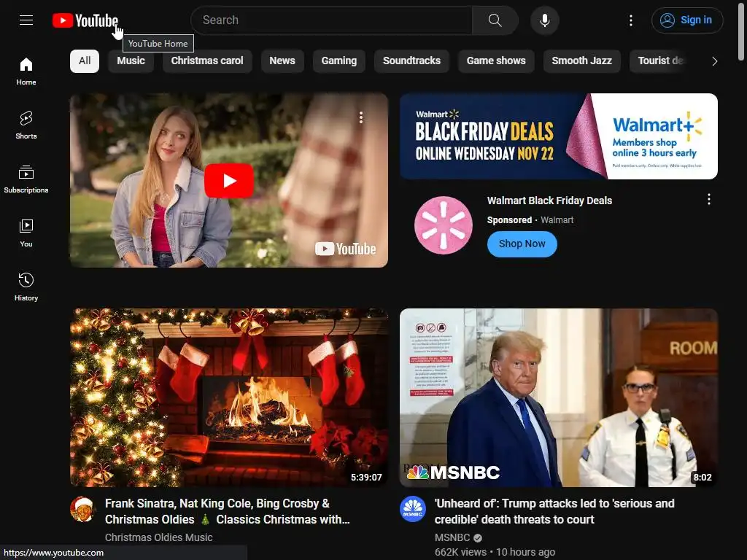
Task: Click the MSNBC channel avatar
Action: coord(413,509)
